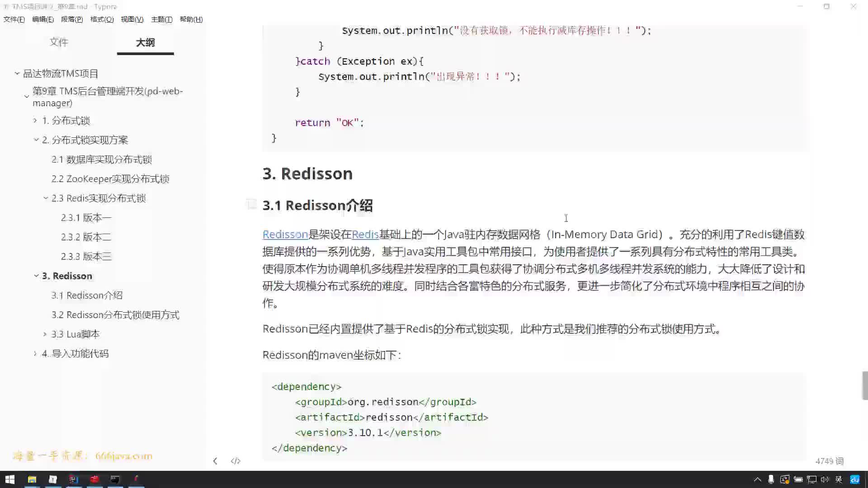The width and height of the screenshot is (868, 488).
Task: Click the 3.10.1 version line
Action: 368,432
